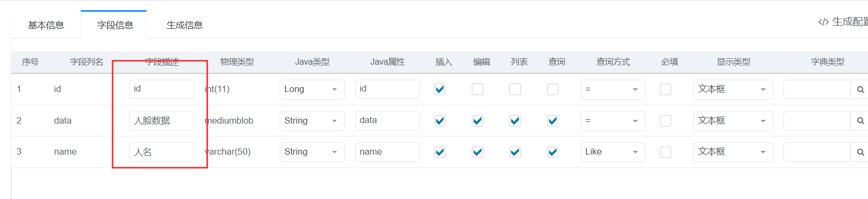Uncheck the 查询 checkbox for data row
This screenshot has height=199, width=868.
553,121
